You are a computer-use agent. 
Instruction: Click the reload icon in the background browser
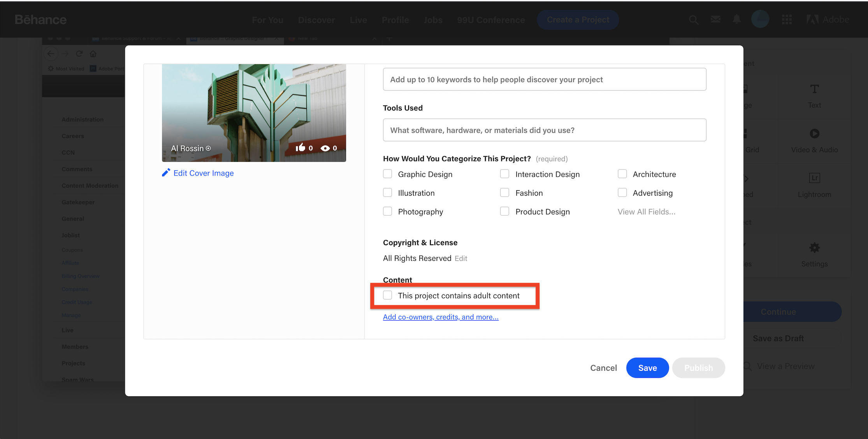(x=79, y=54)
